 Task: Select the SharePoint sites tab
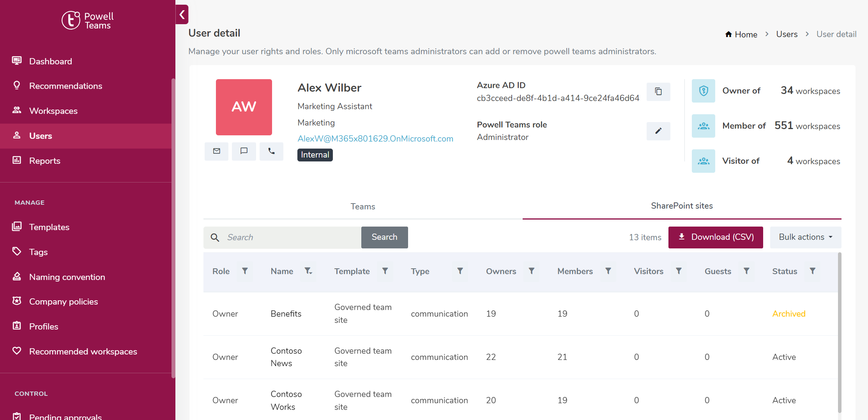(682, 206)
